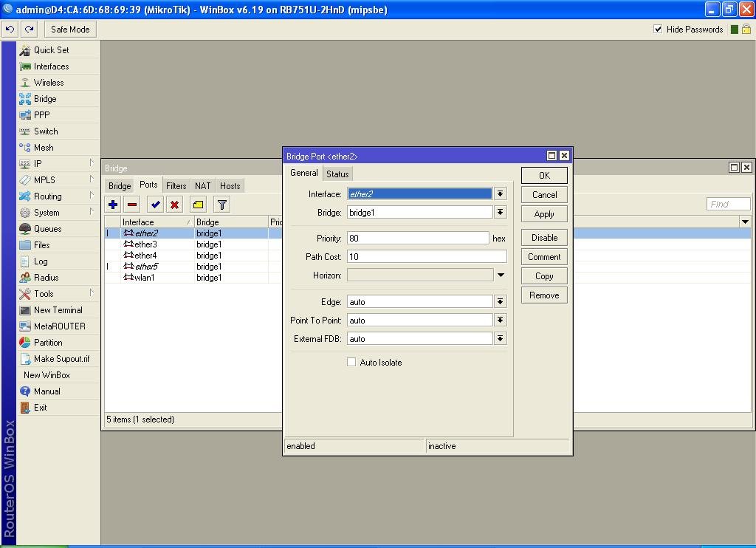This screenshot has height=548, width=756.
Task: Click OK in Bridge Port dialog
Action: [544, 176]
